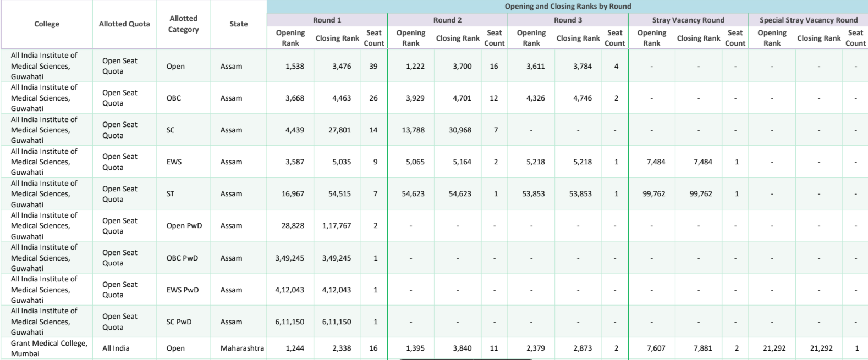Select the Round 3 group header
The height and width of the screenshot is (360, 868).
(x=568, y=20)
